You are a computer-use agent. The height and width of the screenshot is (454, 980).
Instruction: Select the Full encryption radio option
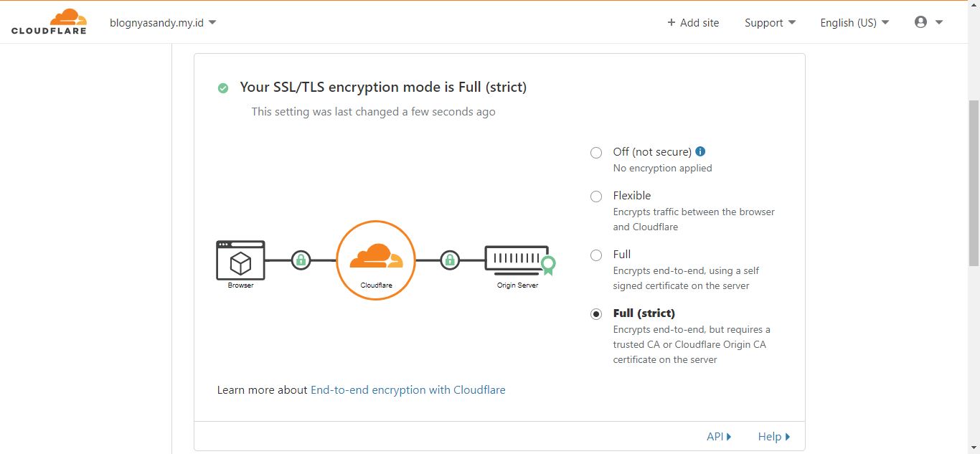click(596, 255)
